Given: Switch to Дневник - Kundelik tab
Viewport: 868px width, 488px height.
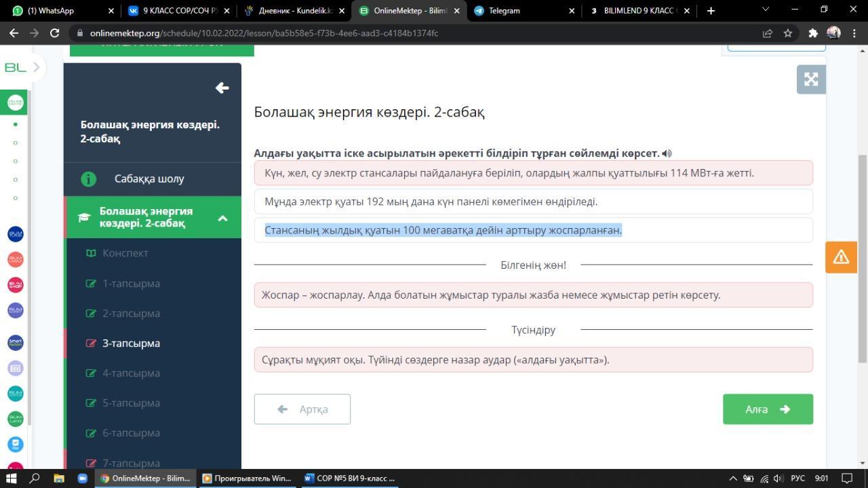Looking at the screenshot, I should coord(294,11).
